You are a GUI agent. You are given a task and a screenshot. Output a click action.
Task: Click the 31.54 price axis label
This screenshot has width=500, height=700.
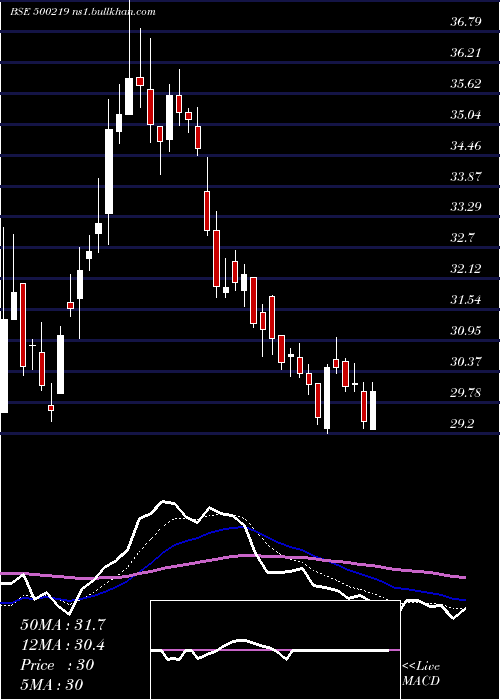(466, 300)
